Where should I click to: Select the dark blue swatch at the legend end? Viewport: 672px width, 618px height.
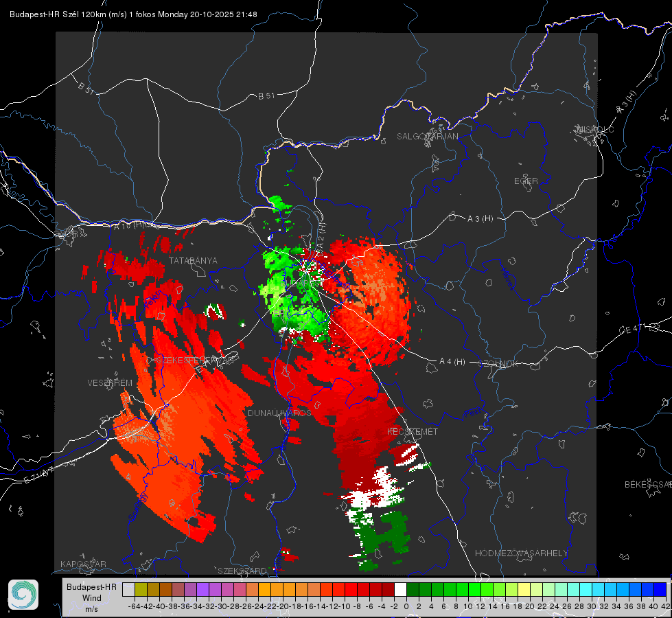point(660,589)
